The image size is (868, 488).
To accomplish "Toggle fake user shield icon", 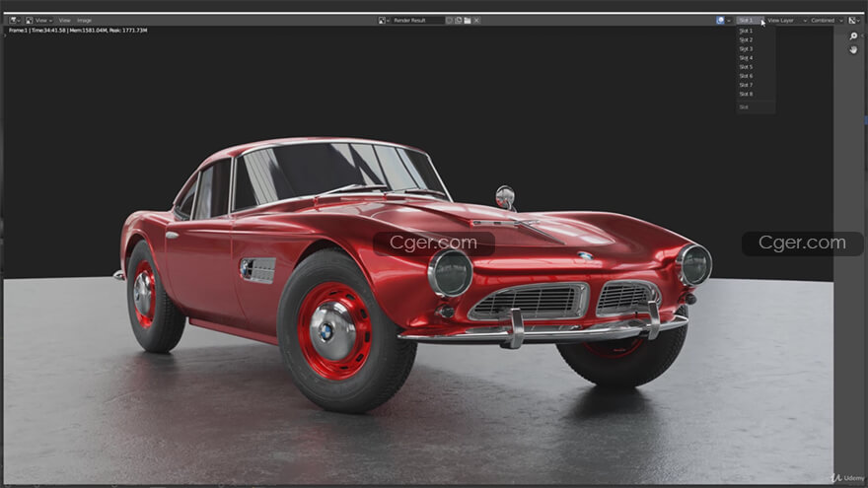I will 449,21.
